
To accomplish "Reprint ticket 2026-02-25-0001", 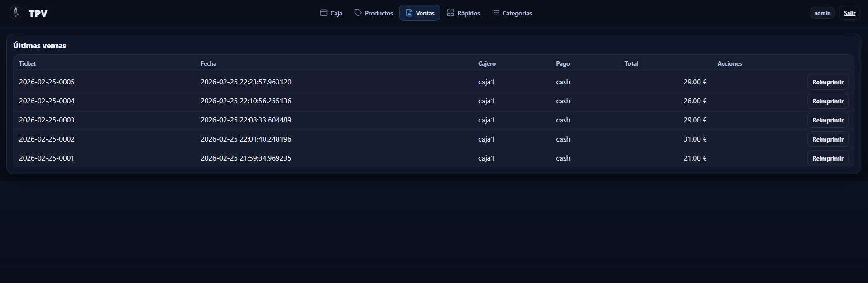I will click(828, 158).
